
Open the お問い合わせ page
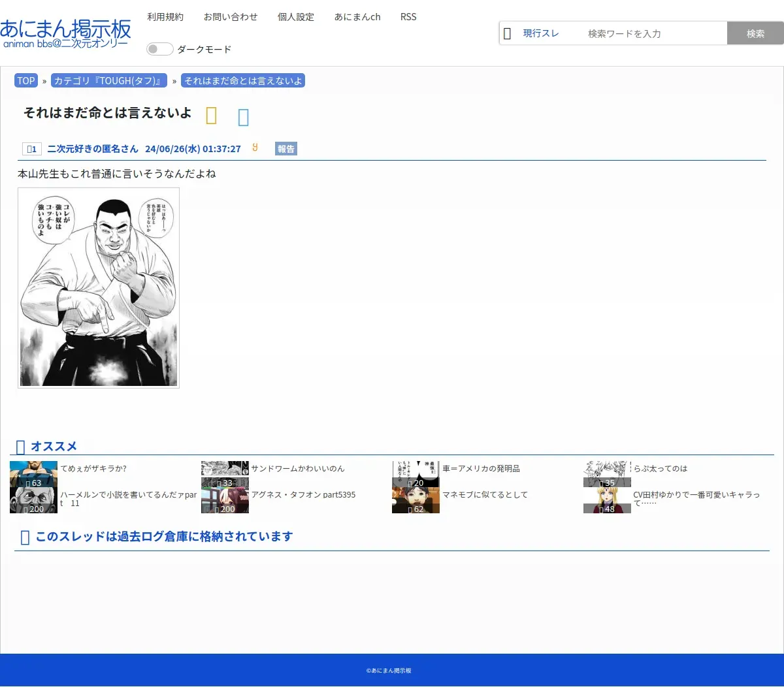point(231,17)
